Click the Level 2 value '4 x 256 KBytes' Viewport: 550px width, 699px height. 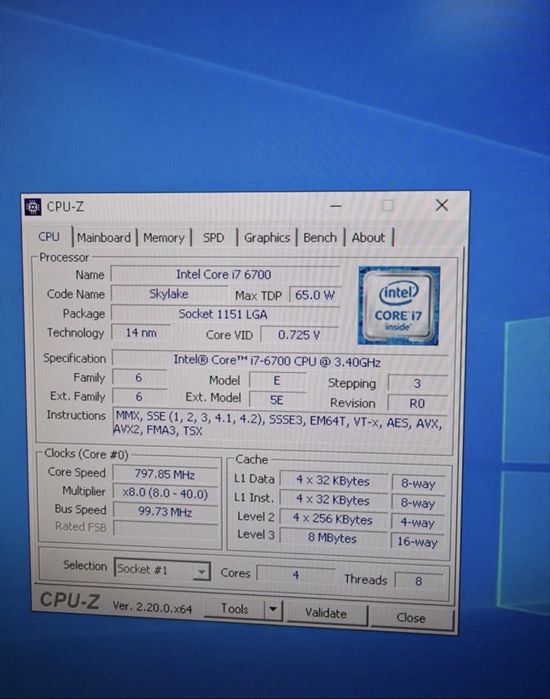pos(333,519)
